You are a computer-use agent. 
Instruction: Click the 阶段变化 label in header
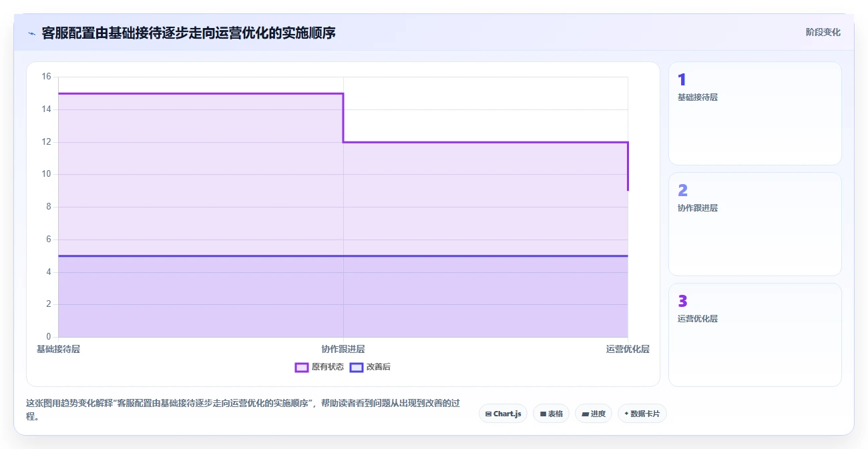(823, 32)
